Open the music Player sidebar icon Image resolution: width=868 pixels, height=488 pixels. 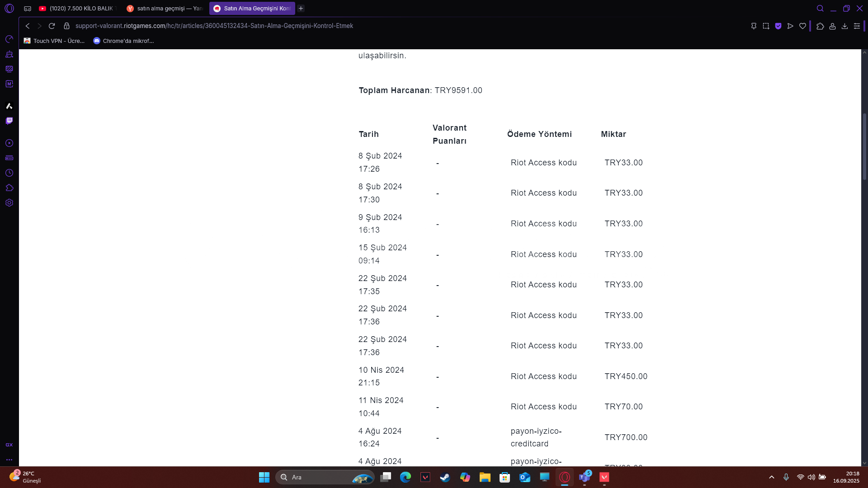[9, 143]
